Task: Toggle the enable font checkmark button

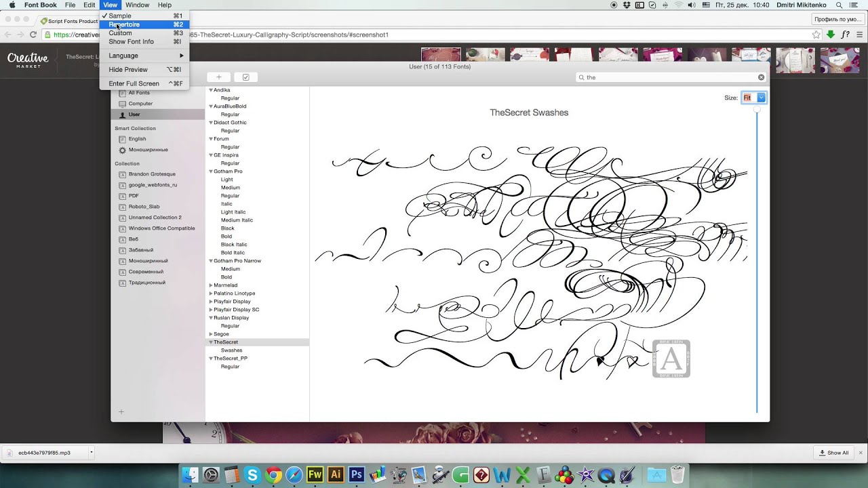Action: click(245, 77)
